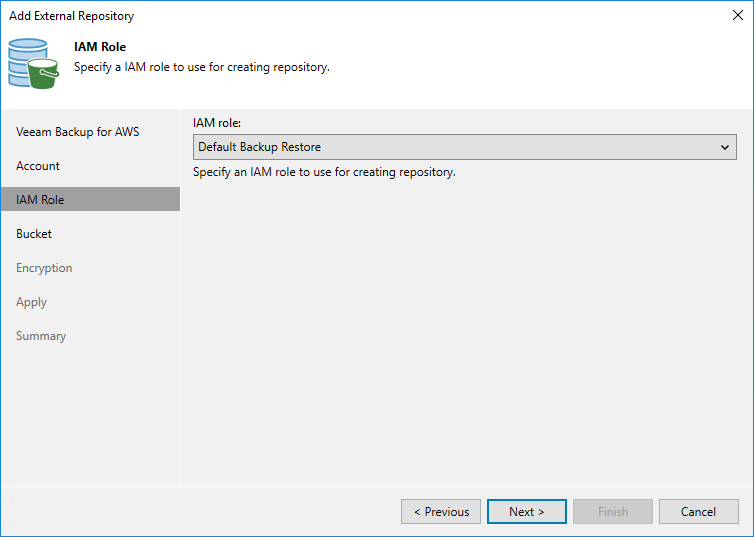
Task: Jump to the Summary wizard step
Action: coord(41,336)
